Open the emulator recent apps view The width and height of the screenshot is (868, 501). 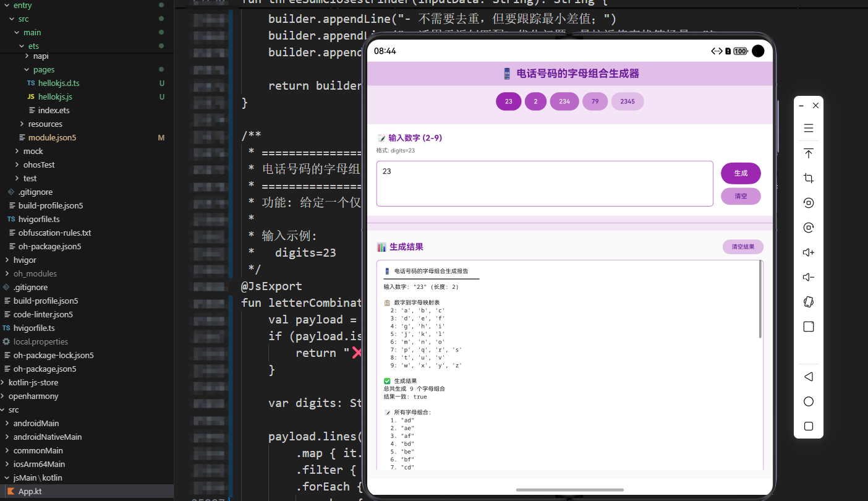point(808,426)
